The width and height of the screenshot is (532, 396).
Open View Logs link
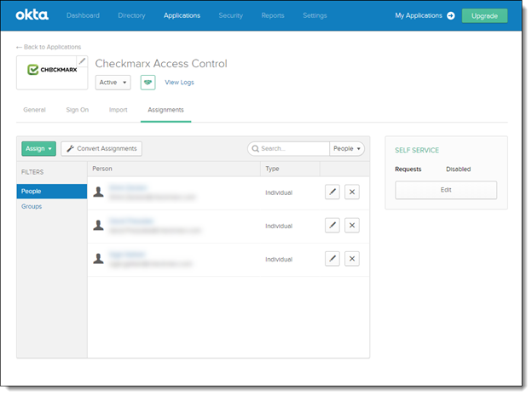click(x=180, y=83)
